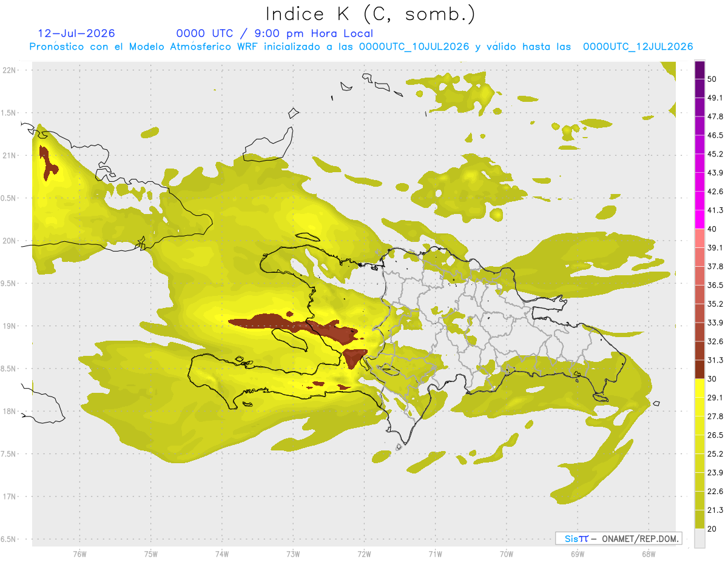
Task: Pick the salmon swatch between 39.1 and 40
Action: point(700,238)
